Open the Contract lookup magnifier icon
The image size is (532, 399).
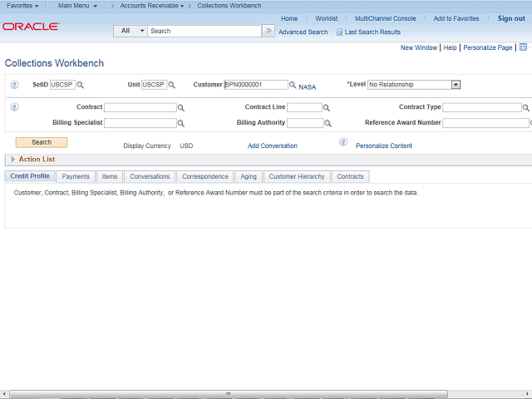[181, 108]
